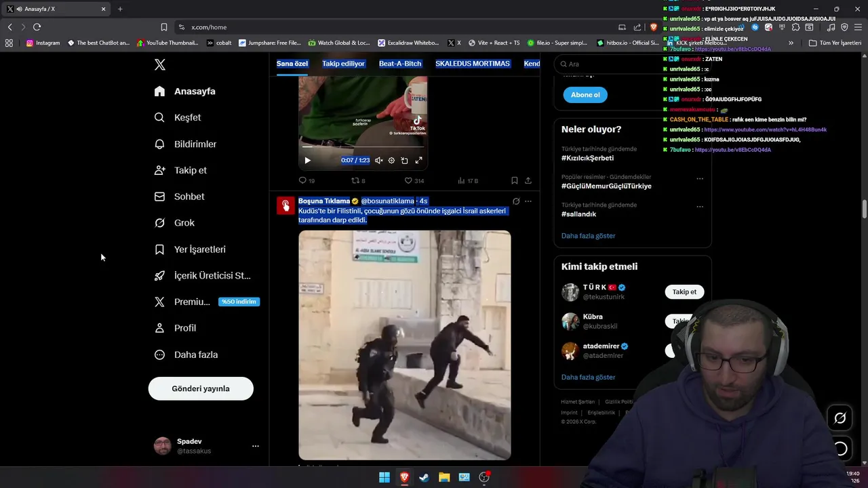Click Grok icon on Boşuna Tıklama post
The width and height of the screenshot is (868, 488).
pos(516,201)
